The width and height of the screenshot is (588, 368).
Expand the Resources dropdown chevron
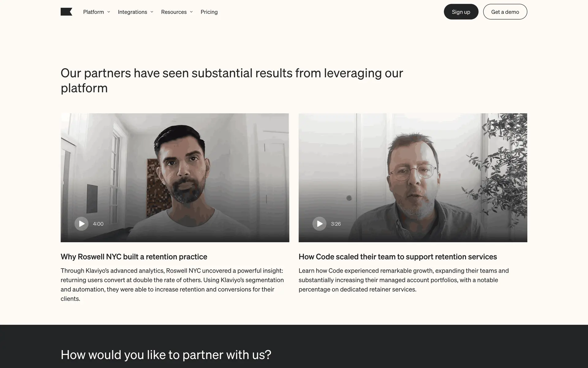pyautogui.click(x=191, y=12)
